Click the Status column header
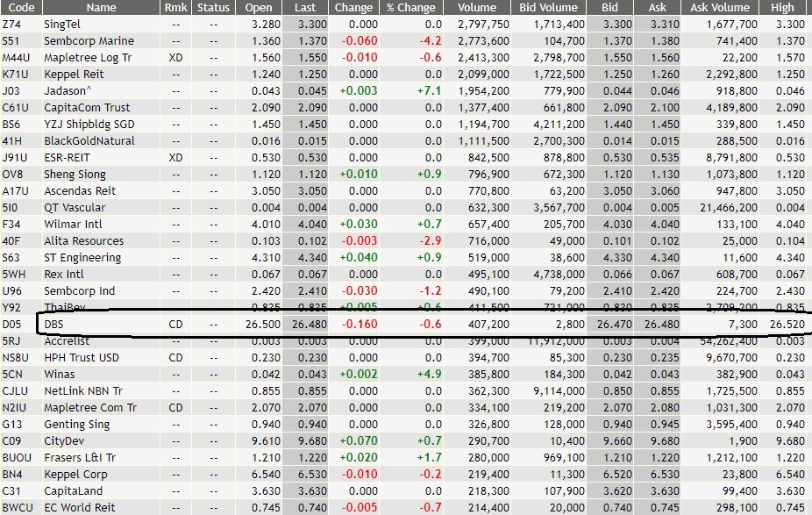Viewport: 812px width, 515px height. click(213, 7)
